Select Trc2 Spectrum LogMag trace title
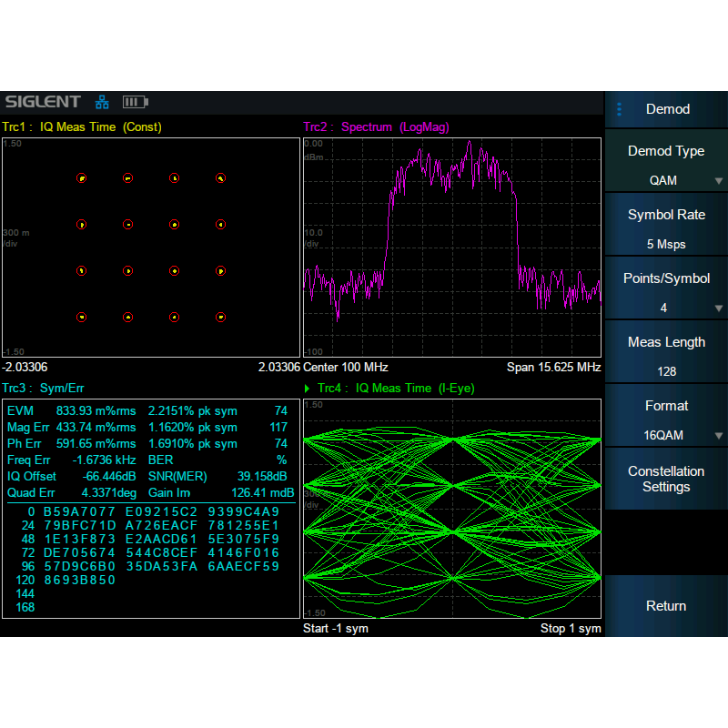 tap(377, 127)
